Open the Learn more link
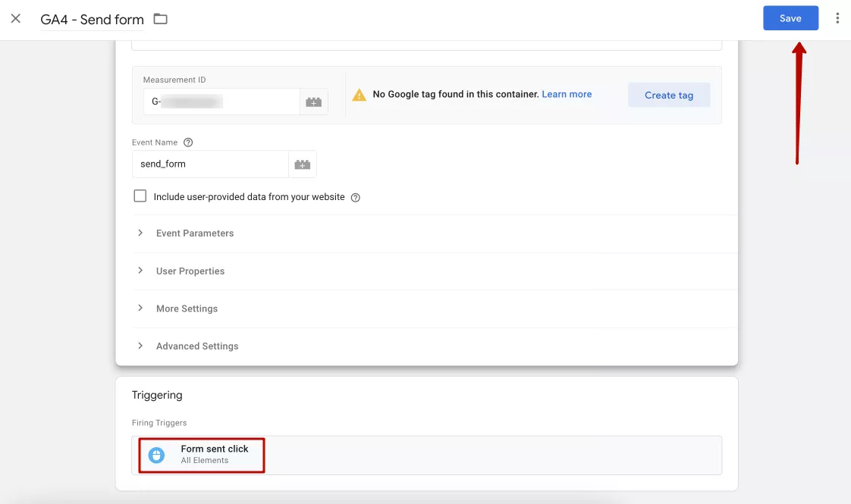 click(x=567, y=95)
